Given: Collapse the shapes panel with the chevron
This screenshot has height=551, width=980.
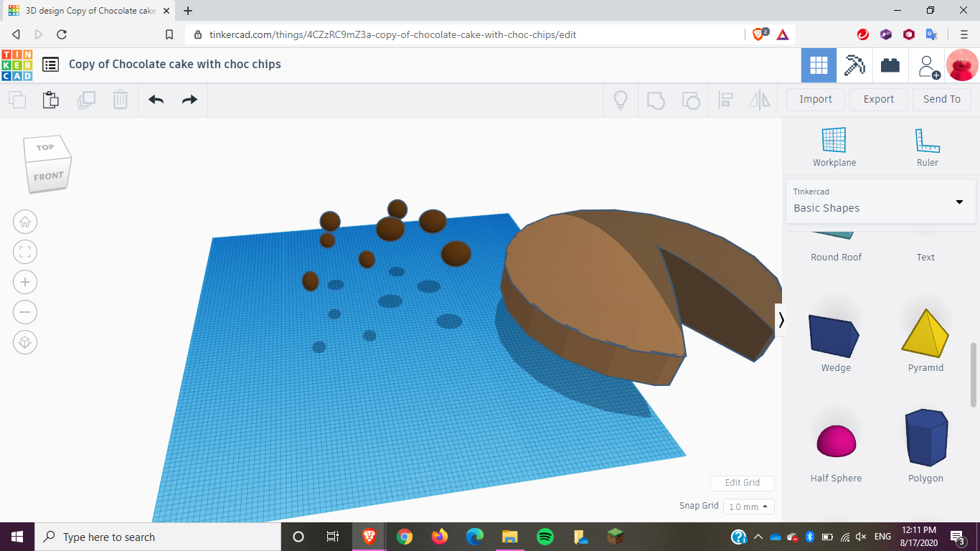Looking at the screenshot, I should 781,319.
